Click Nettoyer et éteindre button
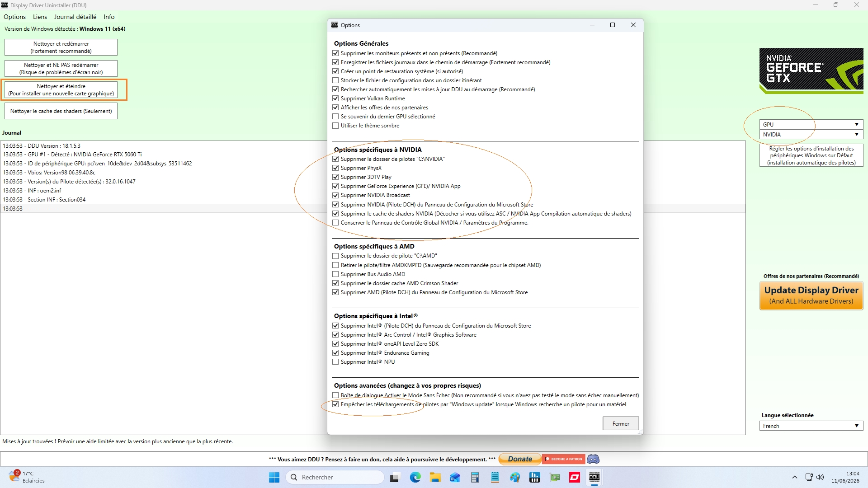 tap(61, 90)
